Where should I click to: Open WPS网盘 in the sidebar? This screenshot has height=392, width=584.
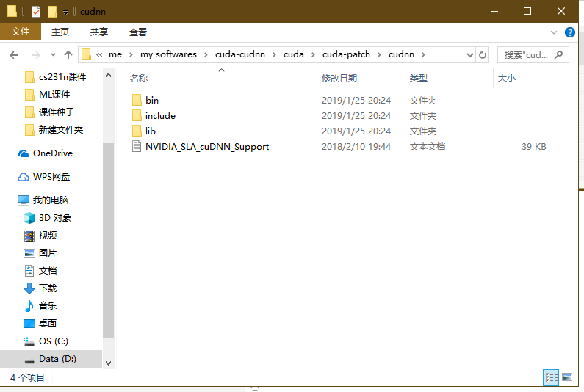(x=43, y=177)
